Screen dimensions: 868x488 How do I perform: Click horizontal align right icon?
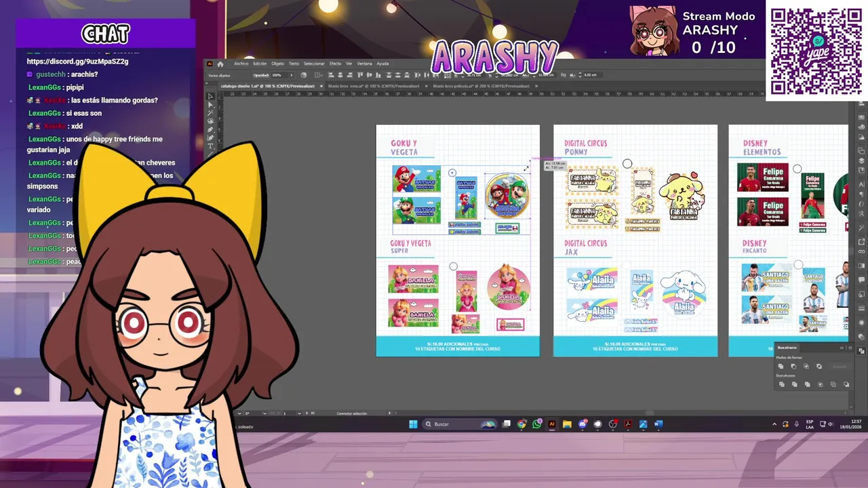(349, 75)
